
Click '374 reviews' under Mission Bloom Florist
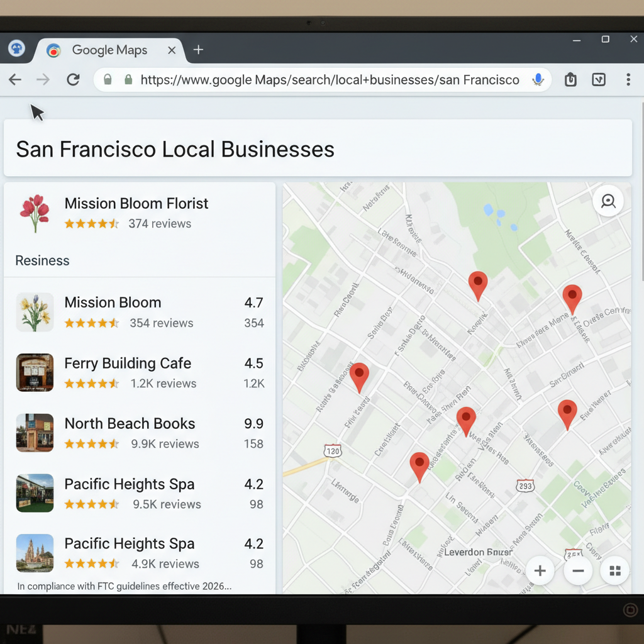pyautogui.click(x=160, y=224)
